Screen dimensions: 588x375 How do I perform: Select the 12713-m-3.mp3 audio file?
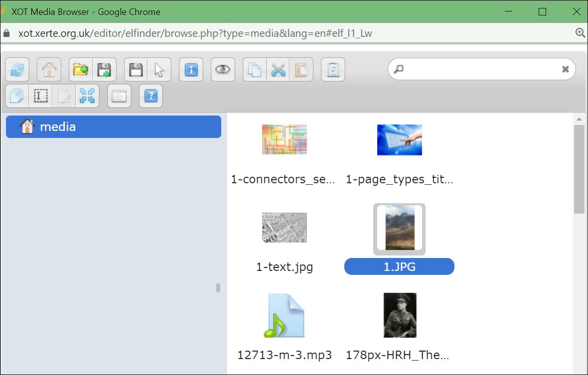285,316
